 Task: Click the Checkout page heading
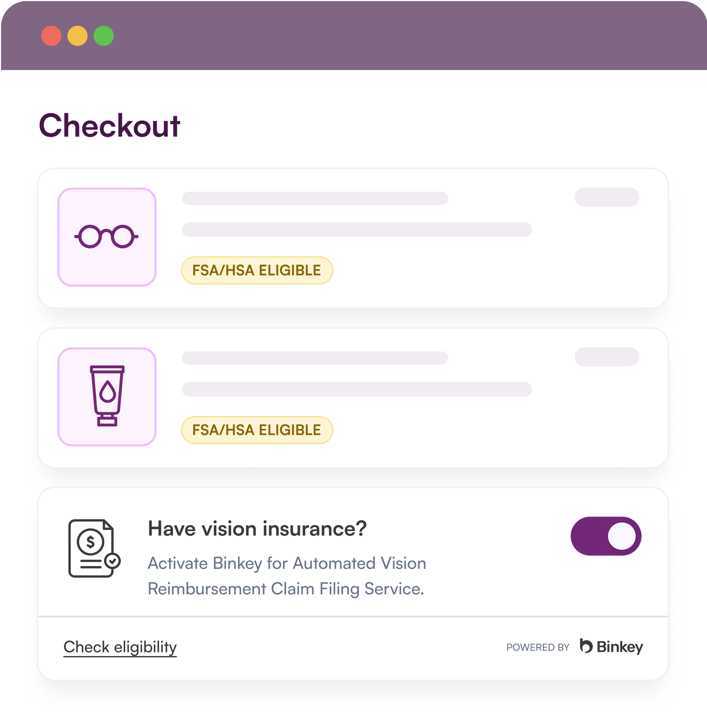pyautogui.click(x=109, y=126)
